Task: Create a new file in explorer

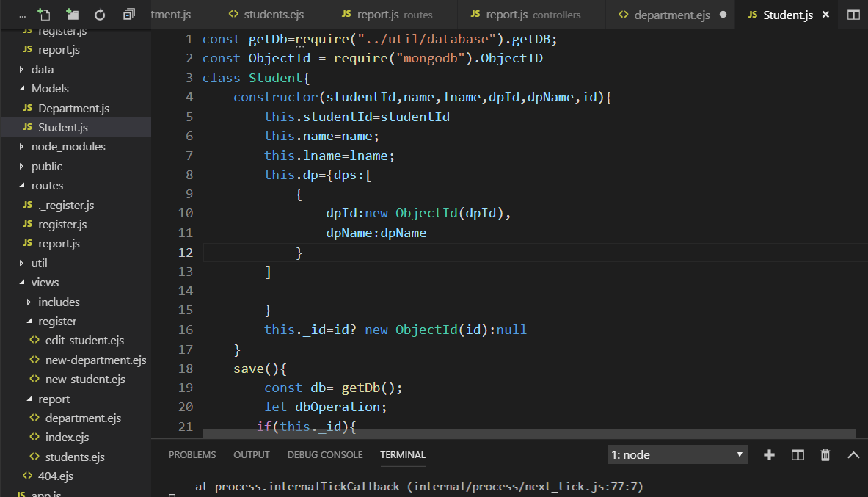Action: [x=44, y=15]
